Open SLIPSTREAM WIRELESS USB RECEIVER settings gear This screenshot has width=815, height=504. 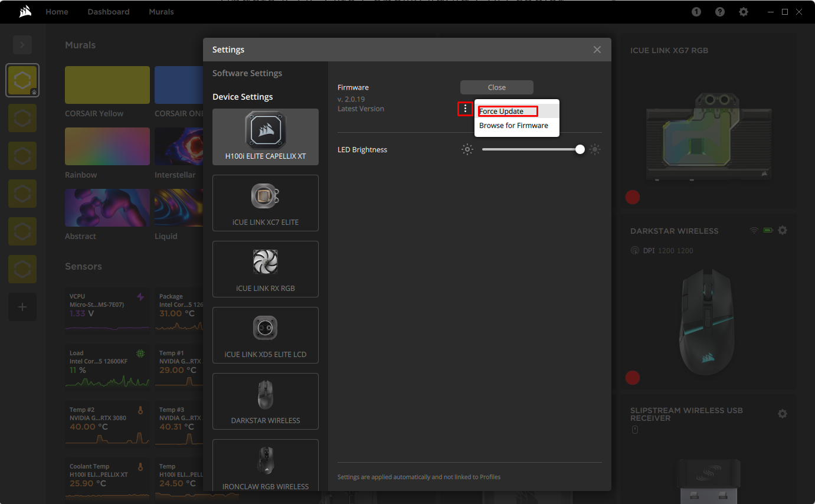[783, 414]
